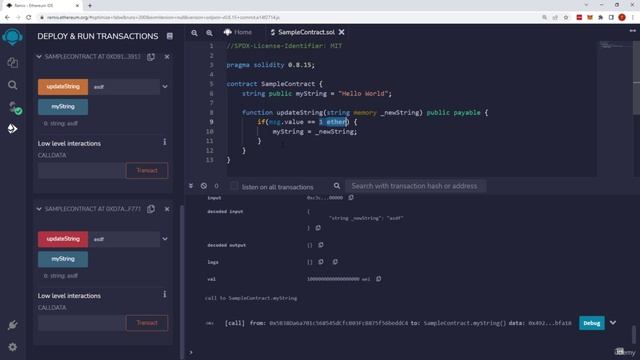Open the Deploy & run transactions sidebar icon
The height and width of the screenshot is (360, 640).
tap(12, 129)
